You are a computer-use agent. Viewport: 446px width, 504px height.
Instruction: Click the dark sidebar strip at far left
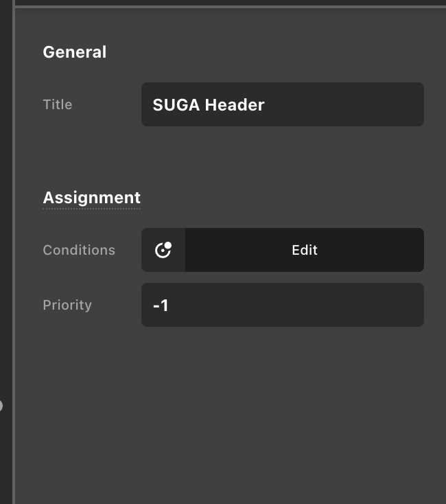point(5,206)
